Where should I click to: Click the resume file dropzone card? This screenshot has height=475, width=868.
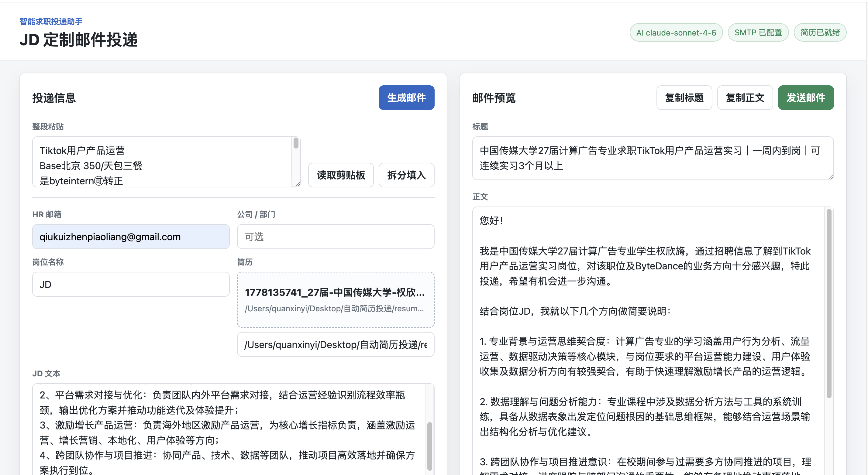(x=336, y=300)
